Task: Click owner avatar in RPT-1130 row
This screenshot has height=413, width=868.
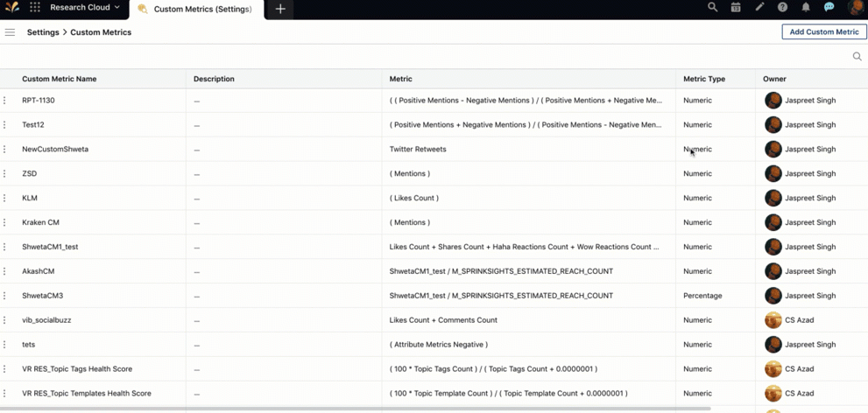Action: coord(773,101)
